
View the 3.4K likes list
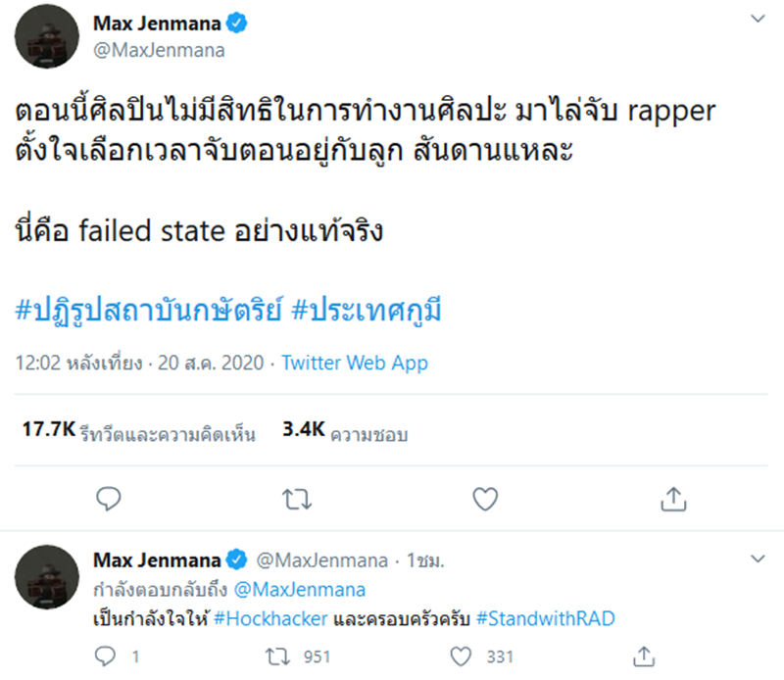(x=343, y=432)
